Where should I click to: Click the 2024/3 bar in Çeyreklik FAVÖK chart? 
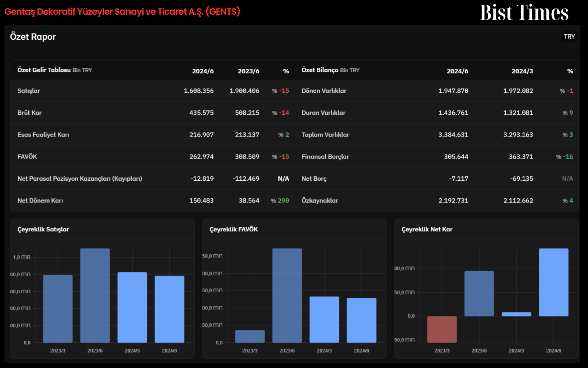325,319
